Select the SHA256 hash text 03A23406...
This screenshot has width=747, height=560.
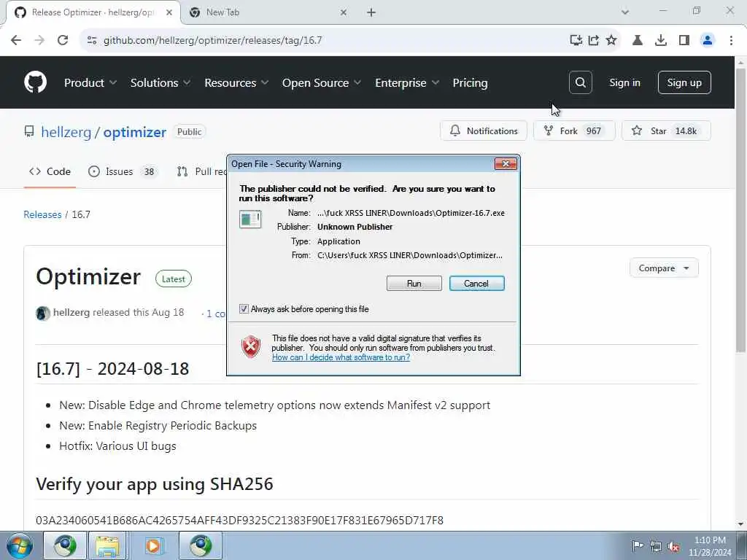[x=239, y=520]
